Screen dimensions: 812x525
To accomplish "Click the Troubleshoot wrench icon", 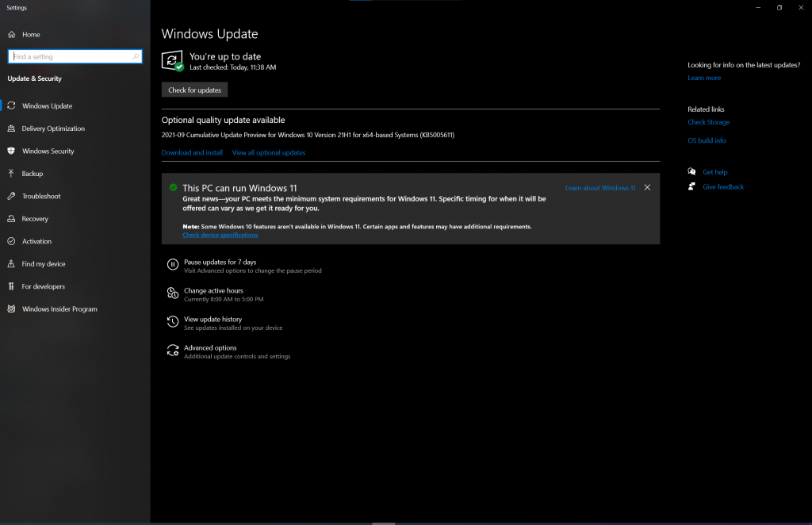I will click(11, 196).
